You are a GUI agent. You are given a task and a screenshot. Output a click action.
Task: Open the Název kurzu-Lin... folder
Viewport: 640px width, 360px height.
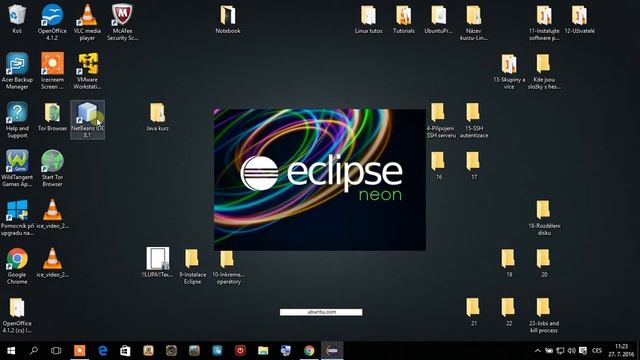pos(474,22)
